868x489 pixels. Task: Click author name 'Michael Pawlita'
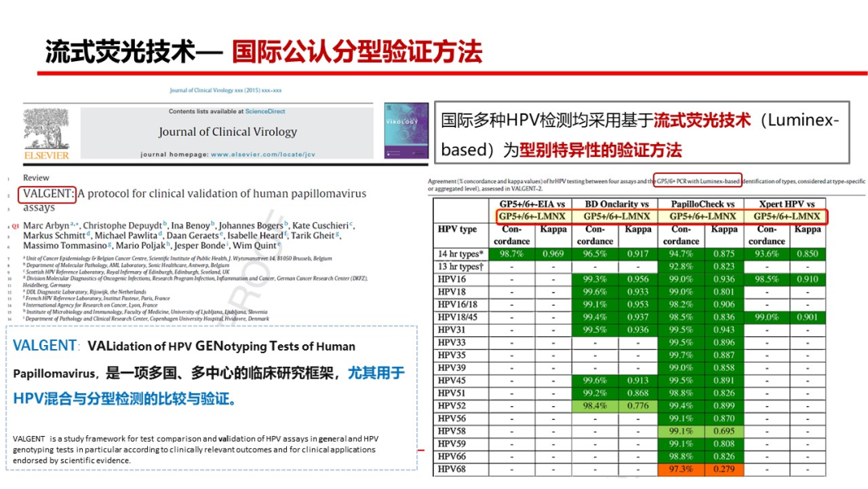pyautogui.click(x=125, y=236)
